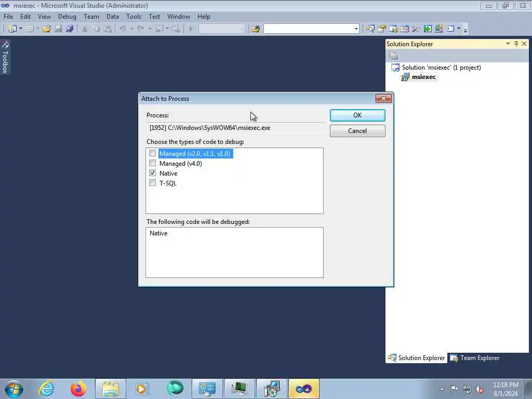
Task: Switch to the Solution Explorer bottom tab
Action: coord(416,358)
